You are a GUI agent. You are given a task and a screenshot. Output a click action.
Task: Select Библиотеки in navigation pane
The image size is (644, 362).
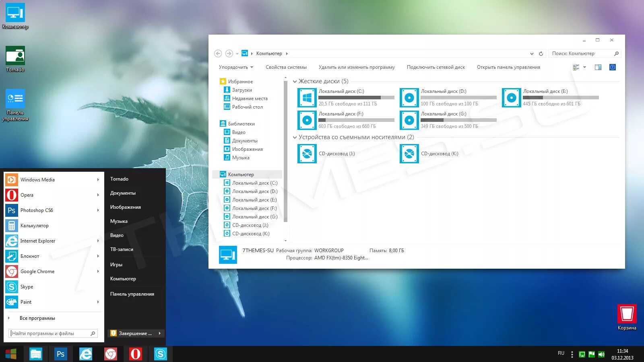pyautogui.click(x=241, y=124)
